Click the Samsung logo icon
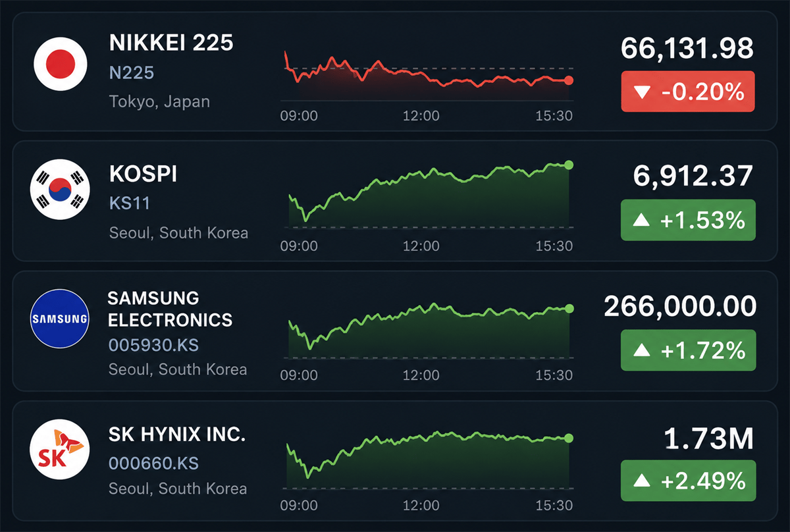Viewport: 790px width, 532px height. click(x=59, y=319)
